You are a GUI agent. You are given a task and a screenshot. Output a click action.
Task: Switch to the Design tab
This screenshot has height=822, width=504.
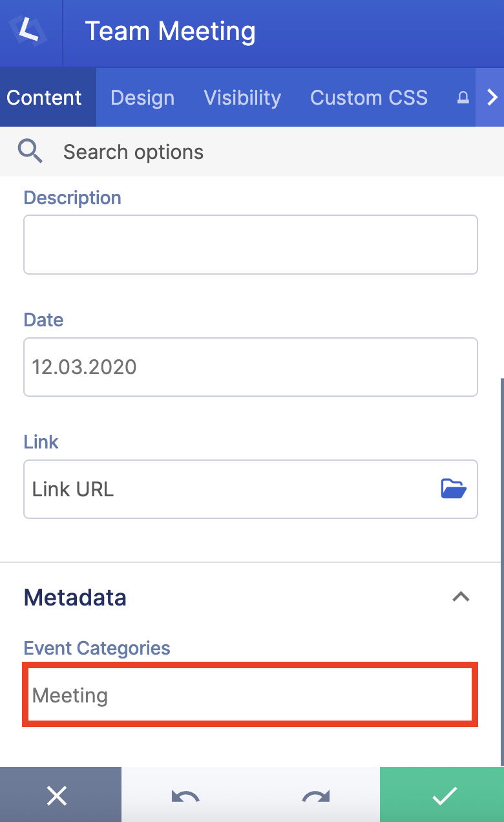[x=142, y=98]
